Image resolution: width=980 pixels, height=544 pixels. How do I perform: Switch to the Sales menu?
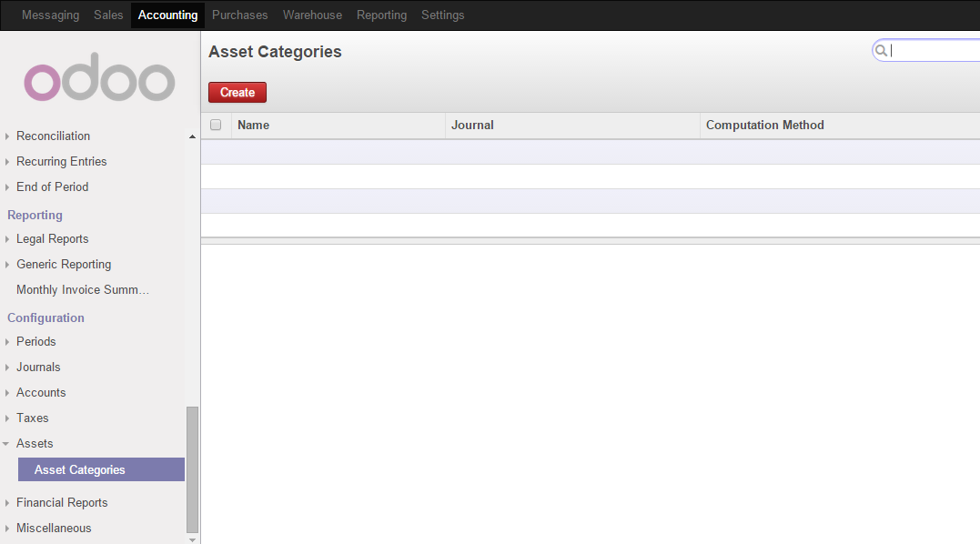(x=107, y=15)
